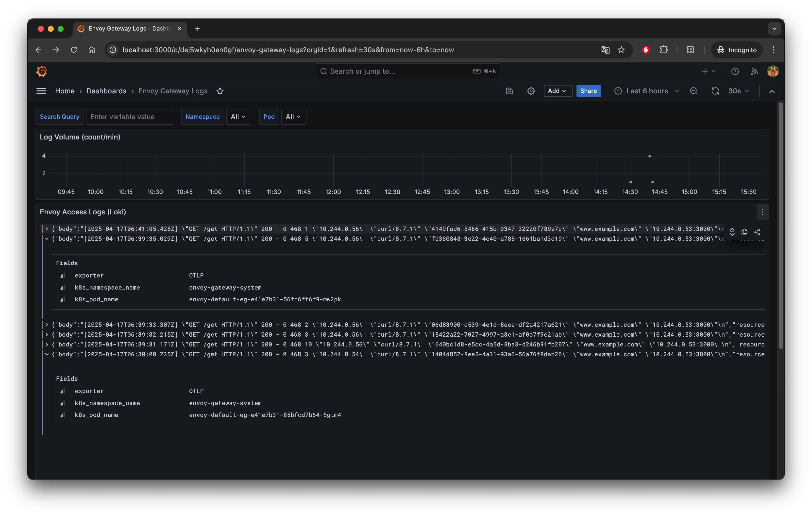The width and height of the screenshot is (812, 516).
Task: Click the Grafana logo icon
Action: [x=41, y=71]
